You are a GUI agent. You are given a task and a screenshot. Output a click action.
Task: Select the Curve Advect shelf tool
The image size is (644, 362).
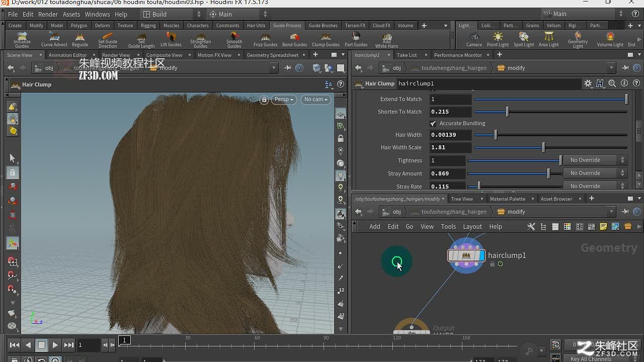coord(54,40)
